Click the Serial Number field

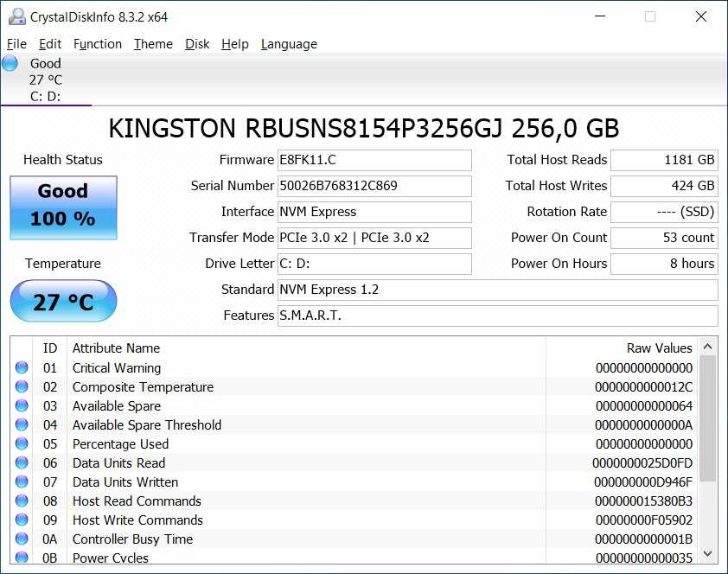pyautogui.click(x=374, y=186)
